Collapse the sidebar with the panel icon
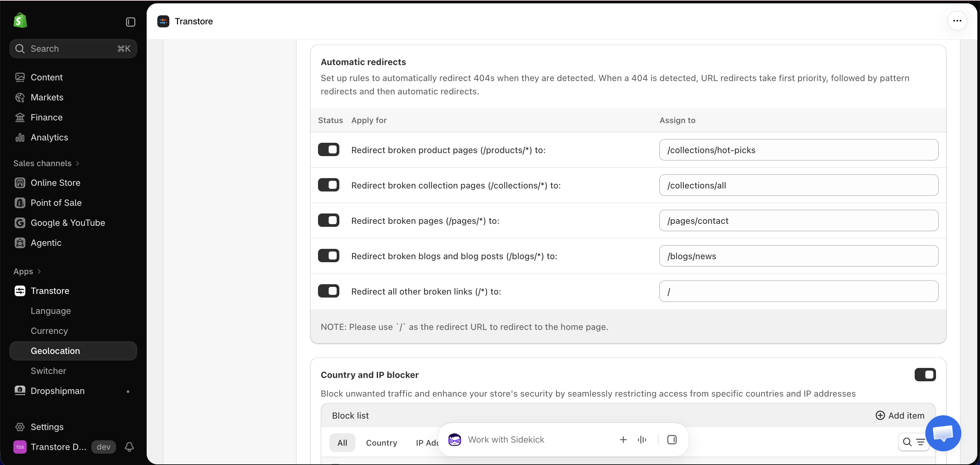This screenshot has height=465, width=980. [130, 22]
